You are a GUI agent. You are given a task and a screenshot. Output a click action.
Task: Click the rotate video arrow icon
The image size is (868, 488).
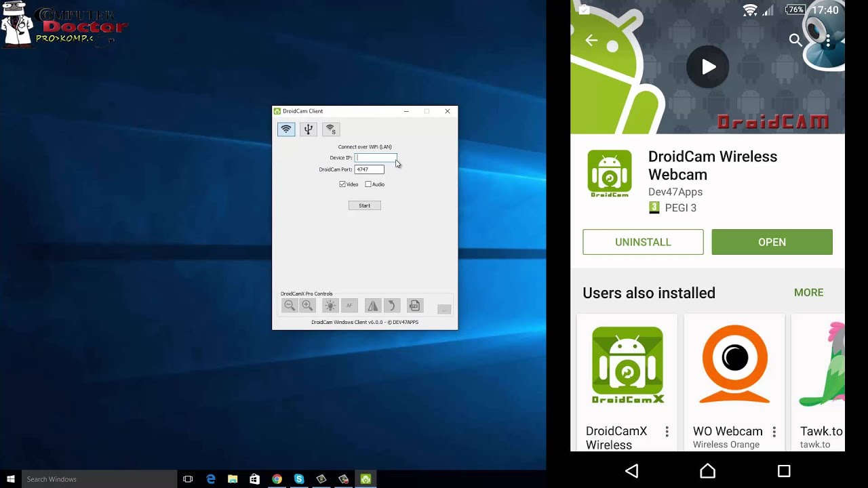[391, 306]
